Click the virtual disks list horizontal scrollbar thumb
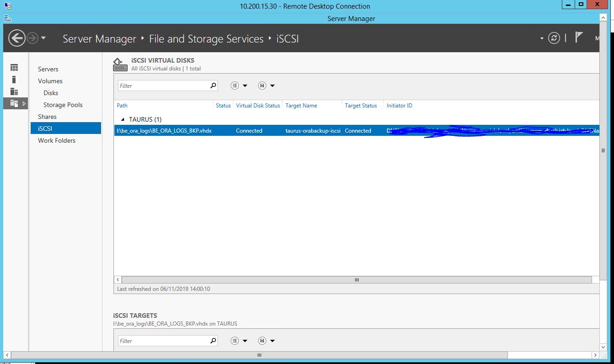 click(357, 280)
